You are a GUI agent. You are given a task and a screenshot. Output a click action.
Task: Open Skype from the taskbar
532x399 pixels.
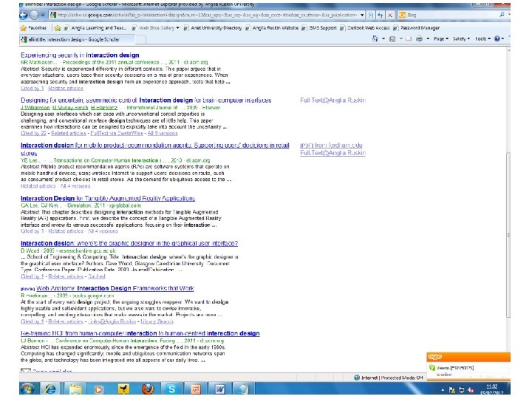(171, 389)
